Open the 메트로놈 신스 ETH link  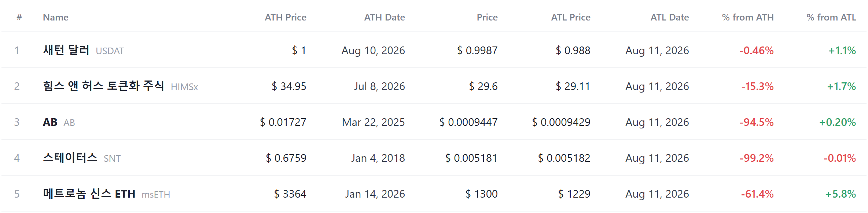click(x=89, y=194)
